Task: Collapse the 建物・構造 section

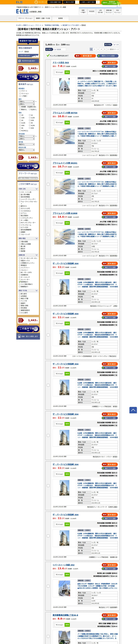Action: click(28, 238)
